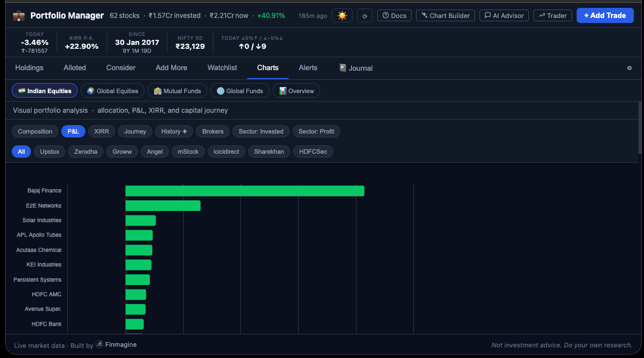Click the Solar Industries profit bar
This screenshot has width=644, height=358.
coord(140,221)
